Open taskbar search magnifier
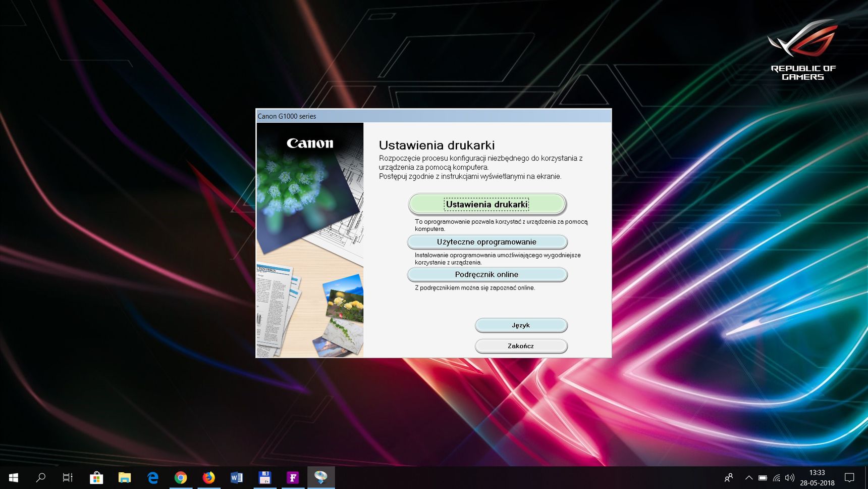The height and width of the screenshot is (489, 868). point(41,477)
